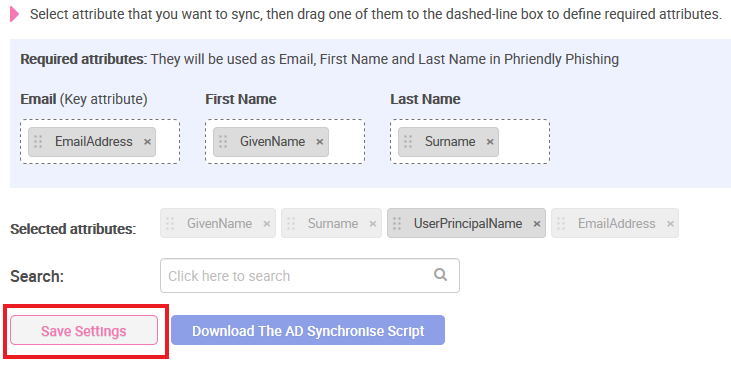Click the Last Name dashed drop box
Viewport: 731px width, 370px height.
470,142
